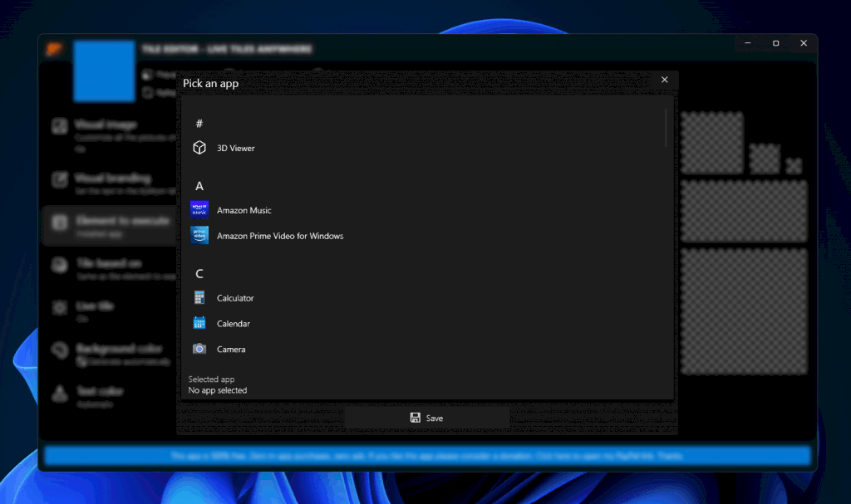Click the Calendar app icon
Screen dimensions: 851x504
[199, 323]
